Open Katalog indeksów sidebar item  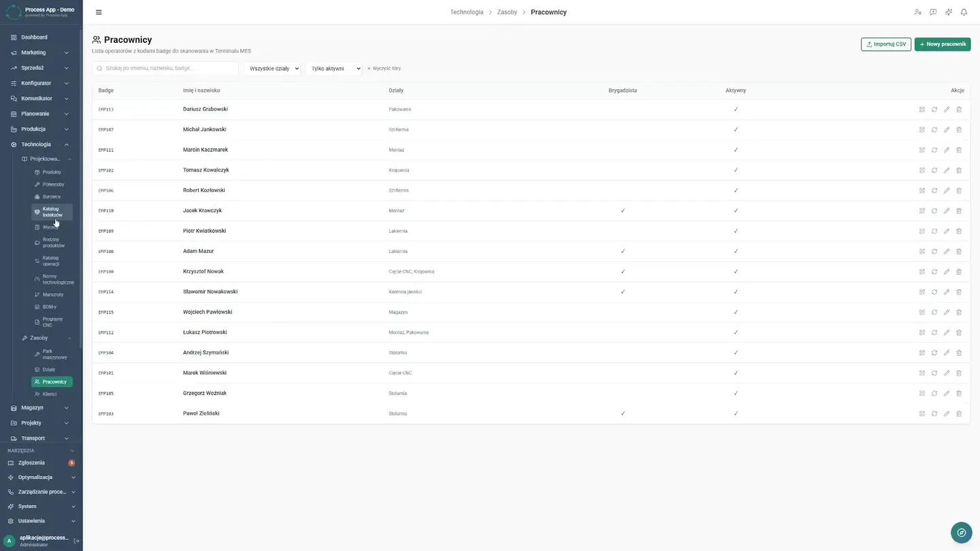pyautogui.click(x=52, y=212)
